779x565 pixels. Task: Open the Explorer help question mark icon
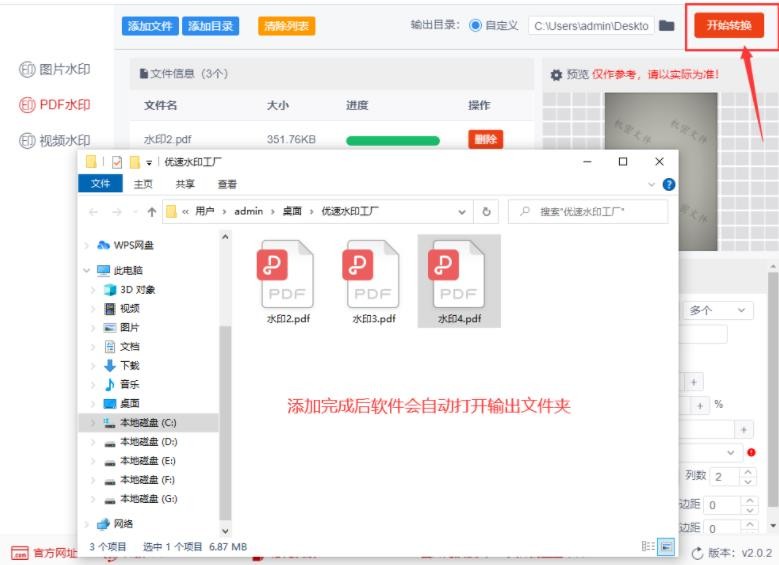coord(668,184)
